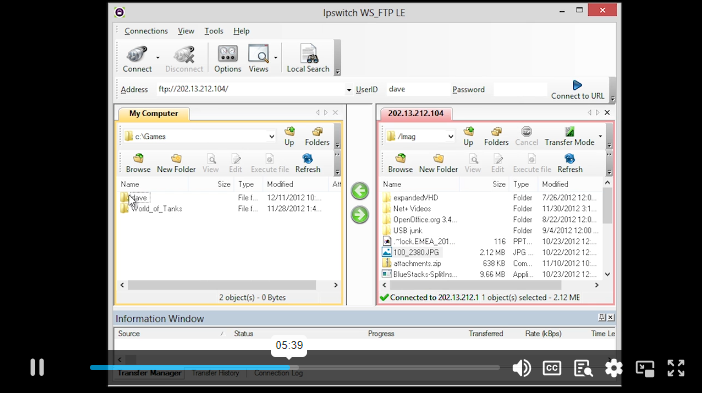Mute the video using the speaker icon
This screenshot has width=702, height=393.
(522, 368)
